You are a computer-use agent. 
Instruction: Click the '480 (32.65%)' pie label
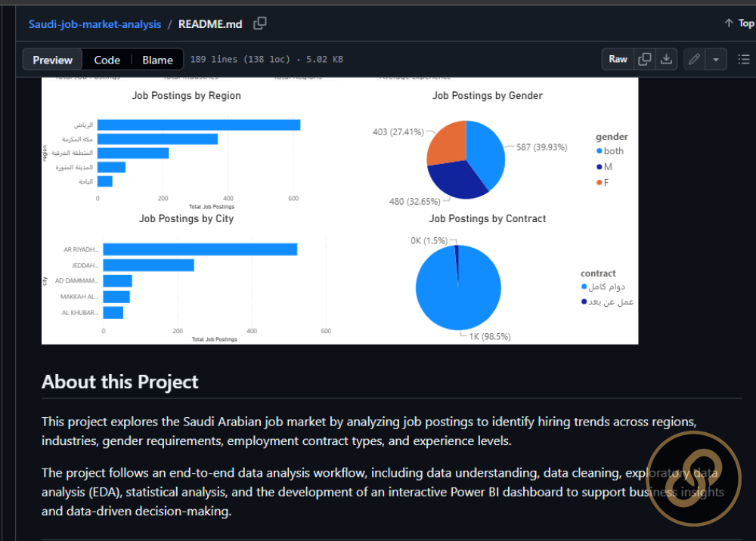pyautogui.click(x=414, y=202)
